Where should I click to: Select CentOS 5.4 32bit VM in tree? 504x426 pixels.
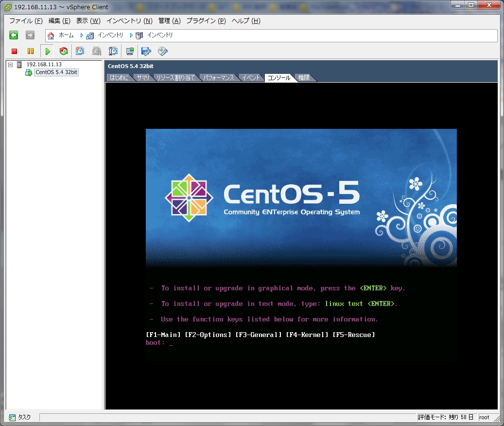pyautogui.click(x=56, y=72)
